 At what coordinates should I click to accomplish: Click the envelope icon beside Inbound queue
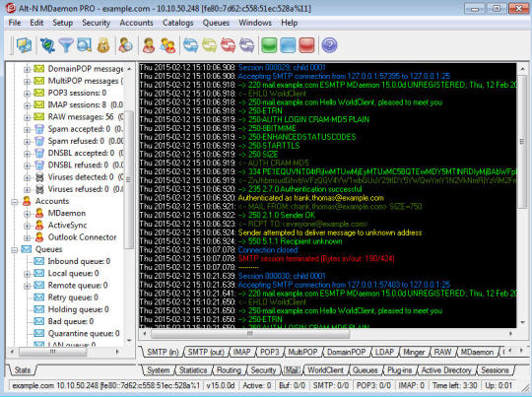(39, 261)
